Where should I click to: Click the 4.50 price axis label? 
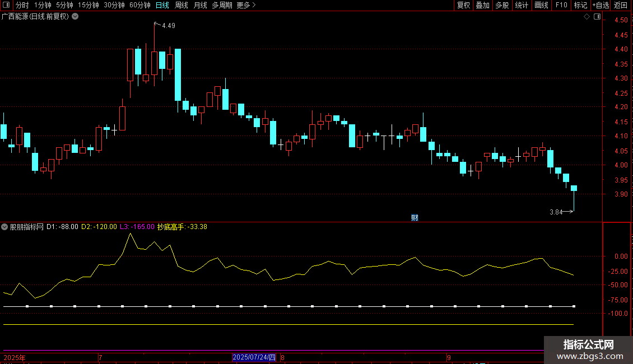[x=621, y=20]
